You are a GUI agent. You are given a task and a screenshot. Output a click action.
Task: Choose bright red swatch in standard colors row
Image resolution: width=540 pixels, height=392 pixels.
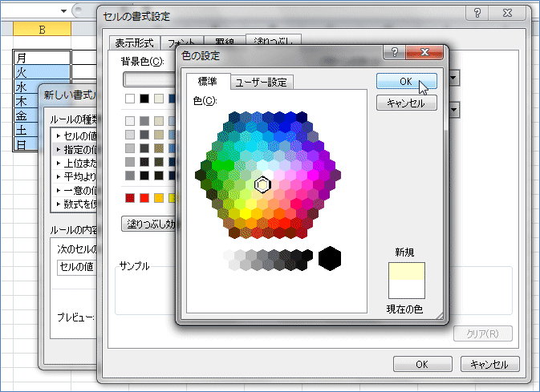pyautogui.click(x=144, y=198)
